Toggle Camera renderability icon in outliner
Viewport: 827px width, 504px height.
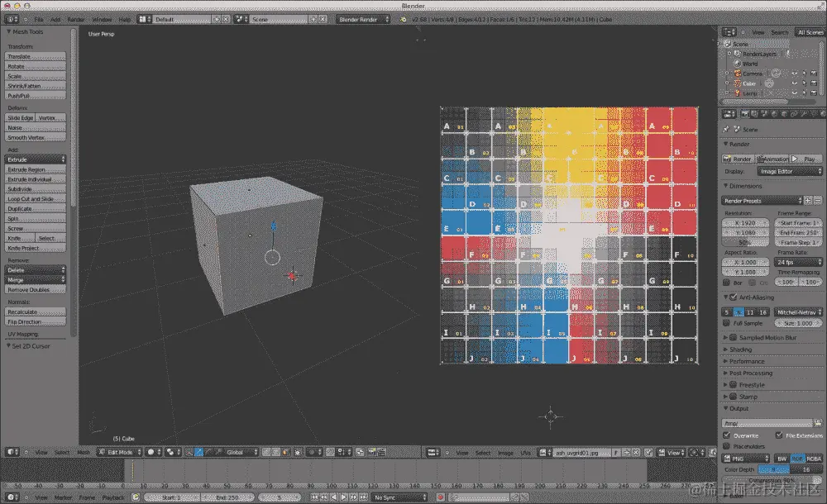click(x=814, y=74)
